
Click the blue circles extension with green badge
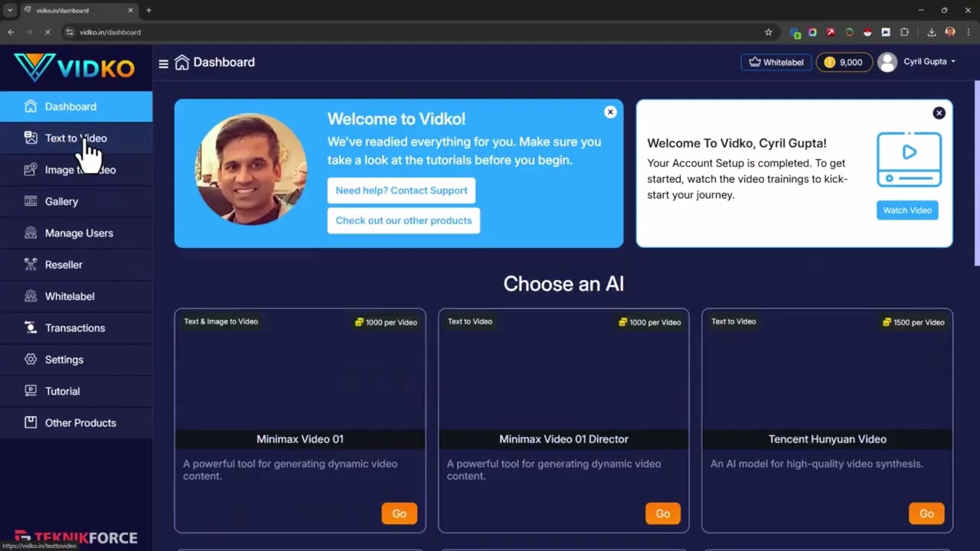tap(795, 33)
